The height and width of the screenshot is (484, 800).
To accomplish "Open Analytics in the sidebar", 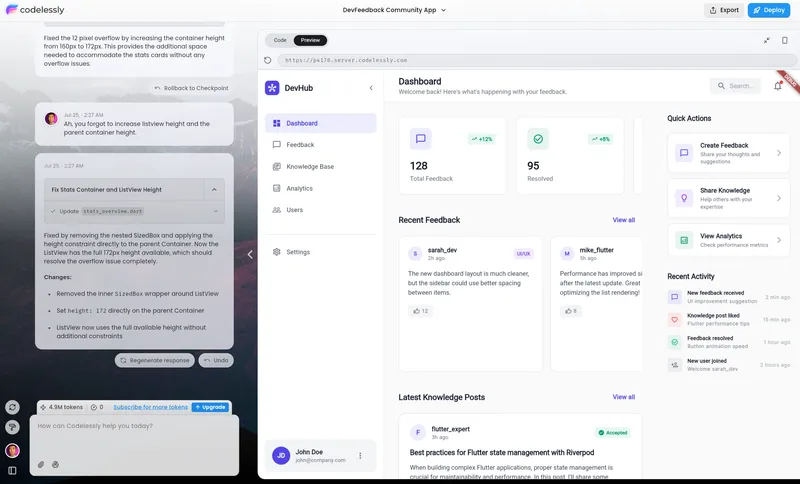I will [320, 188].
